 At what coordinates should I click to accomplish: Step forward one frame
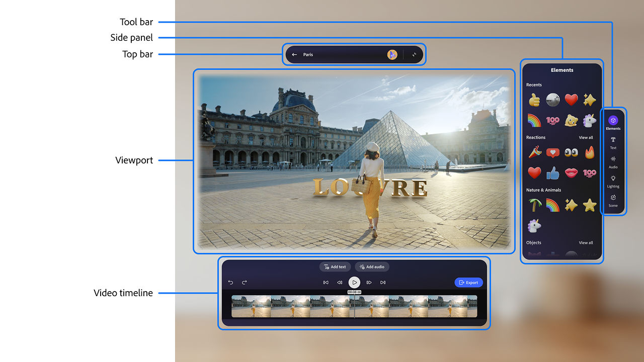(369, 282)
